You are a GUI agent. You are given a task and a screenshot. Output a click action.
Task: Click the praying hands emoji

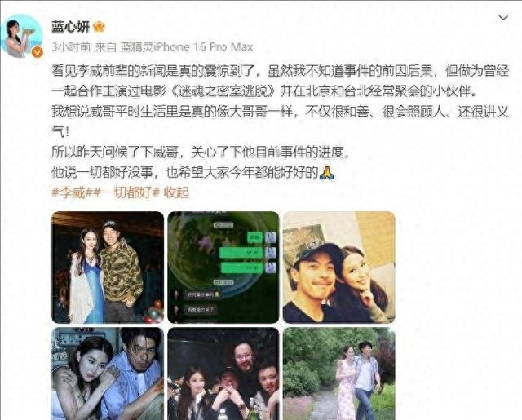pos(327,172)
